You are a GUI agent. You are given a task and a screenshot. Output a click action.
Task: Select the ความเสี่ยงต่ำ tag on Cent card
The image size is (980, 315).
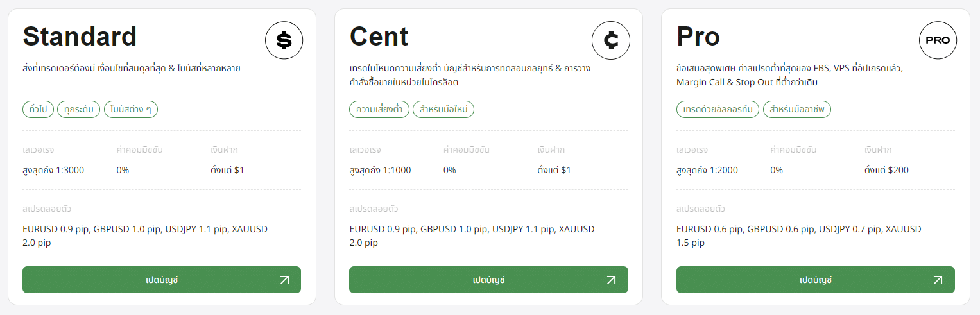[379, 110]
